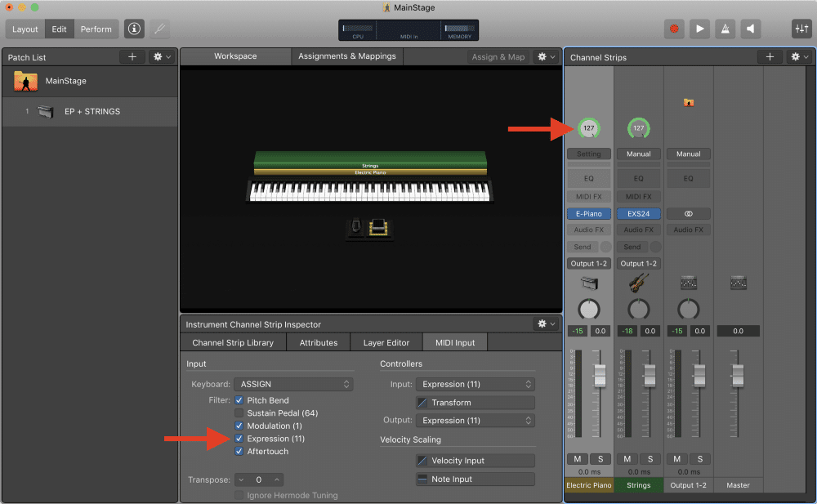817x504 pixels.
Task: Open the Keyboard ASSIGN dropdown
Action: (293, 384)
